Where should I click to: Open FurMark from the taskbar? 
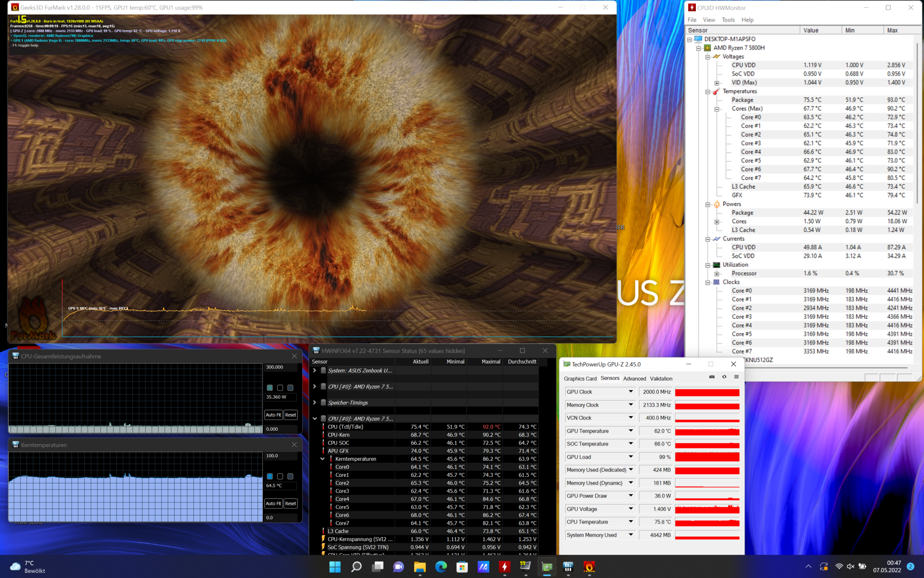coord(589,567)
